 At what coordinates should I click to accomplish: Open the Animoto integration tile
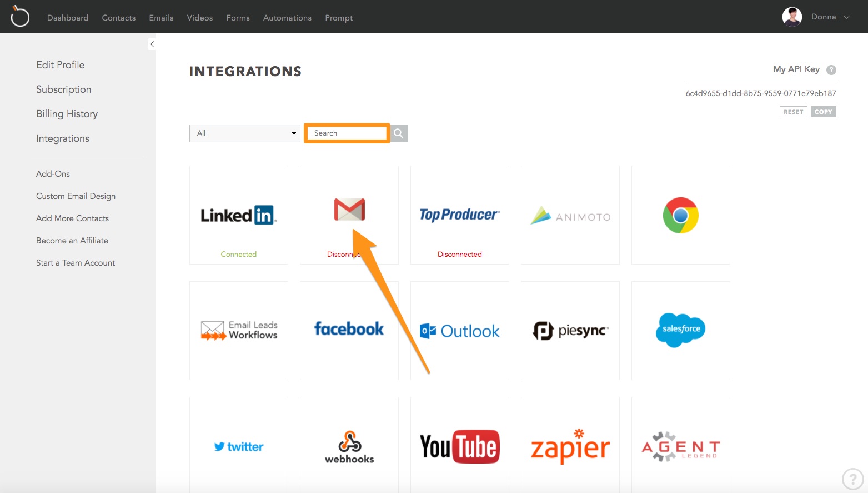[x=570, y=215]
